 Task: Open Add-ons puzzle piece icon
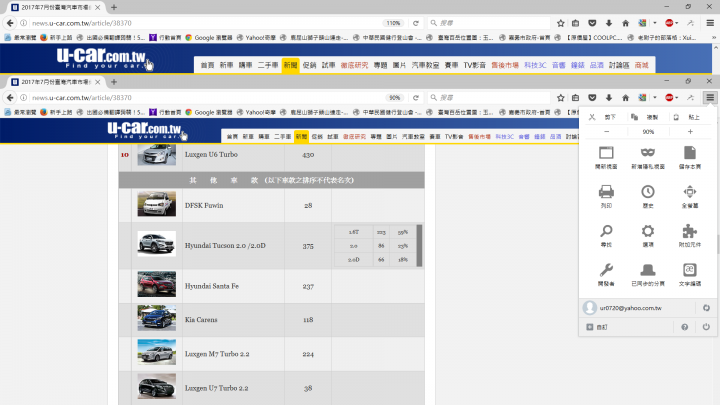(x=690, y=231)
